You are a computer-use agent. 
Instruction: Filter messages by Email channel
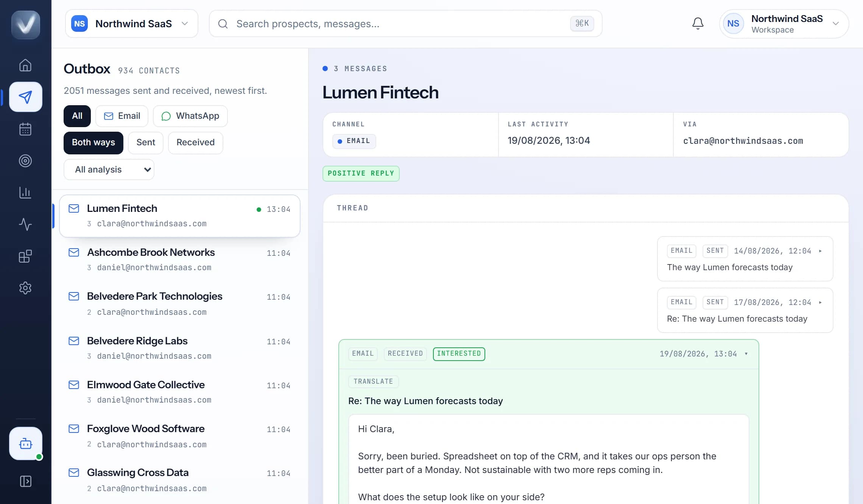pyautogui.click(x=122, y=116)
